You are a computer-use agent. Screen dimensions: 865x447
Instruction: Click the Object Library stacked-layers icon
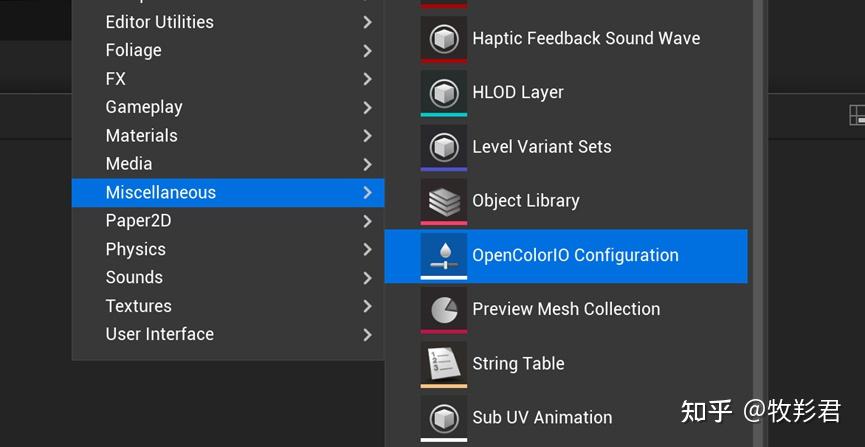[x=443, y=200]
